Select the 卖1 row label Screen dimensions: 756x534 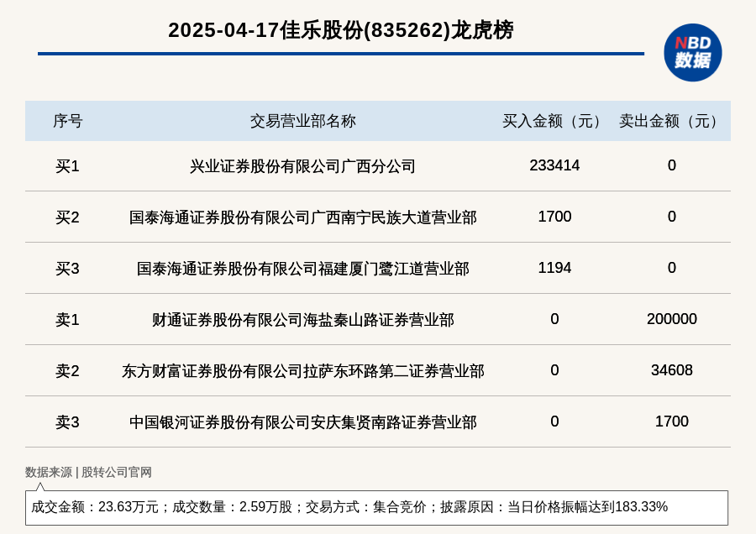[67, 319]
